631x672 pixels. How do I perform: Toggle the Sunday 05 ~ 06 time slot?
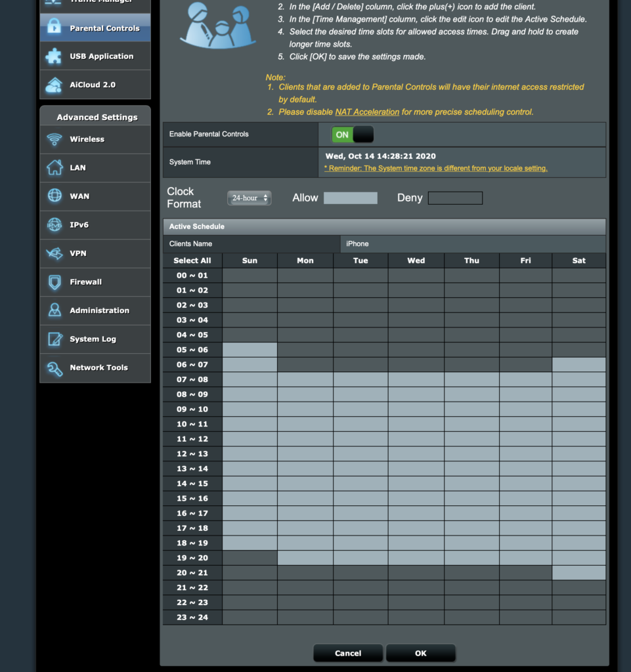click(250, 350)
